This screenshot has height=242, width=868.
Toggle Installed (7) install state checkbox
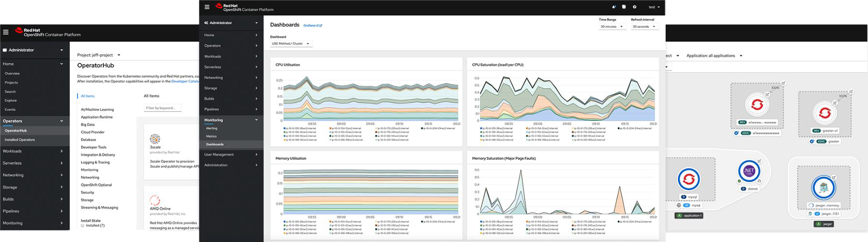pos(82,225)
